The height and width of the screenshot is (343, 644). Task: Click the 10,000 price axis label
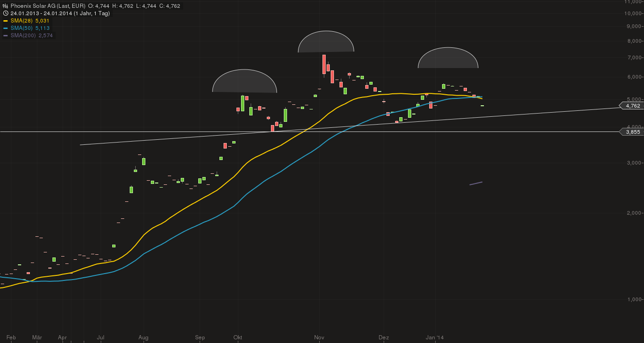tap(632, 13)
